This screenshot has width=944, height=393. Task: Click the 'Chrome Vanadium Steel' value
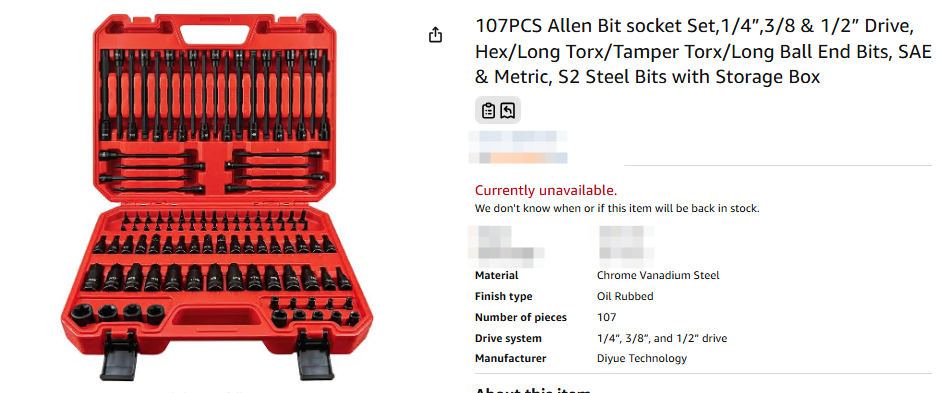658,276
